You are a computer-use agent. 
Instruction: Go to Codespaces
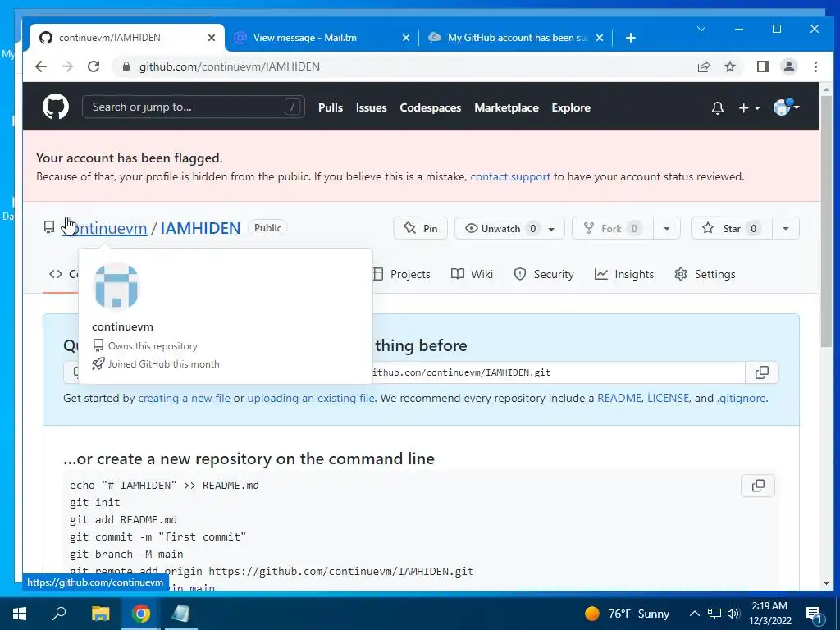pyautogui.click(x=430, y=107)
